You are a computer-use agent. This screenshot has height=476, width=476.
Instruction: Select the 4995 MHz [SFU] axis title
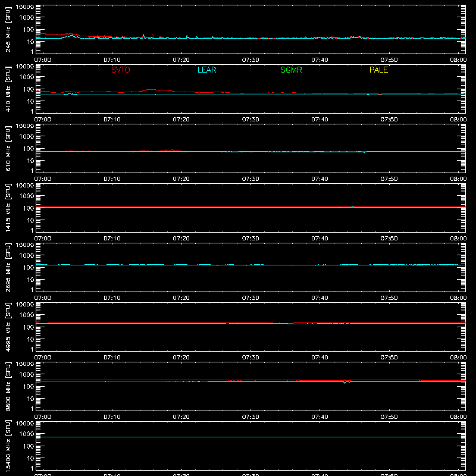(x=8, y=327)
